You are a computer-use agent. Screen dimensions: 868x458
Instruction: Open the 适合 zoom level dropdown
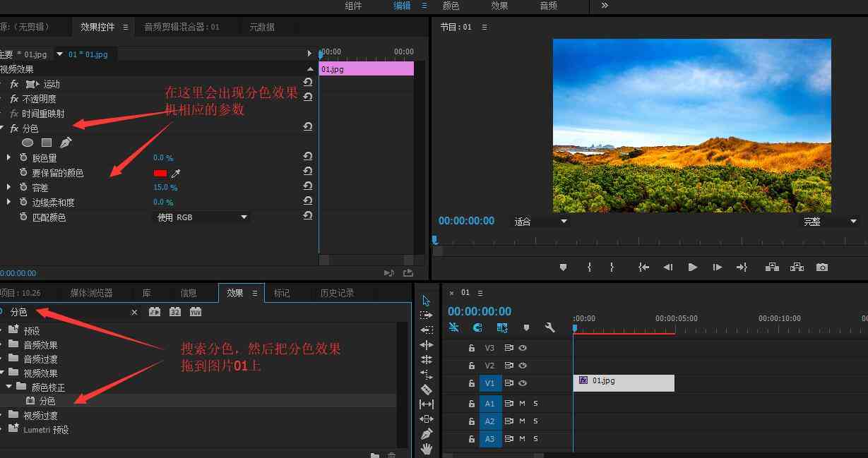pos(540,222)
